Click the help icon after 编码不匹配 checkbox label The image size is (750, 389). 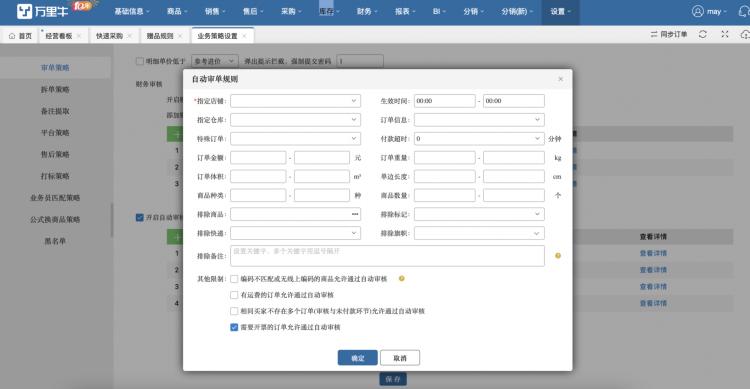(x=402, y=278)
